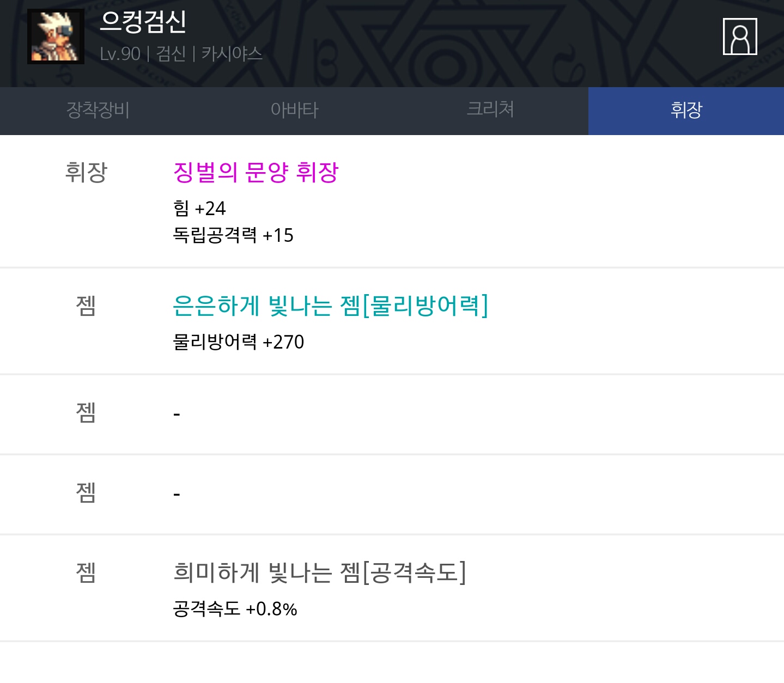Switch to the 장착장비 tab
The height and width of the screenshot is (683, 784).
click(98, 111)
